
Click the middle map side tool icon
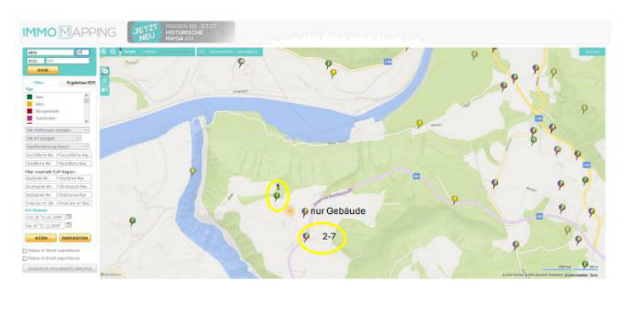click(105, 80)
